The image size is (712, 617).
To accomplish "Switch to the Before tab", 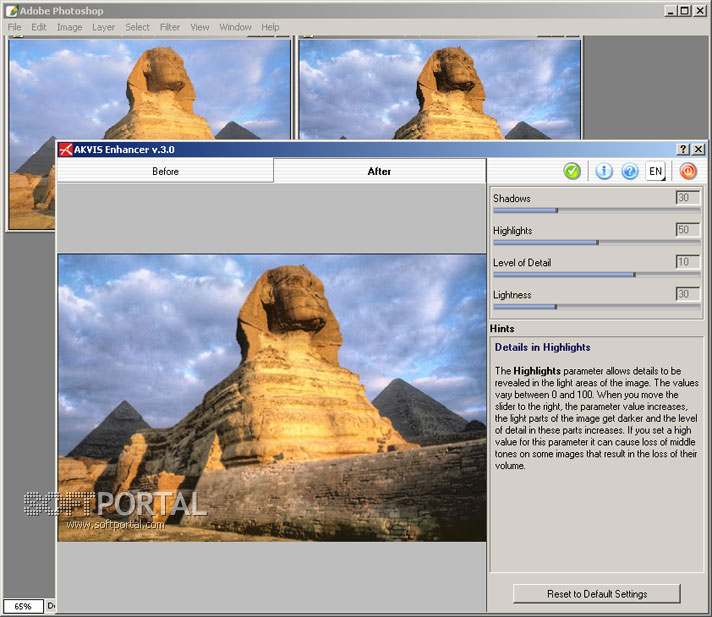I will point(165,171).
